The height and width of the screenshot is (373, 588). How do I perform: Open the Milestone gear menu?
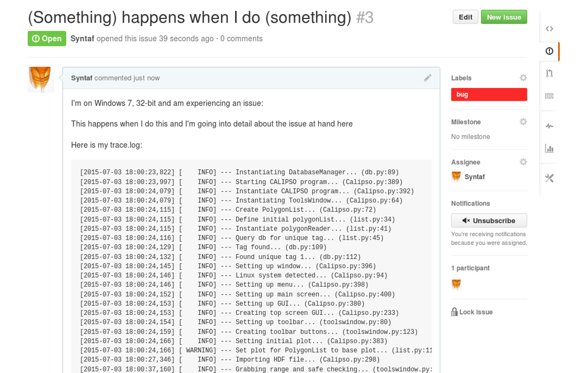tap(523, 122)
